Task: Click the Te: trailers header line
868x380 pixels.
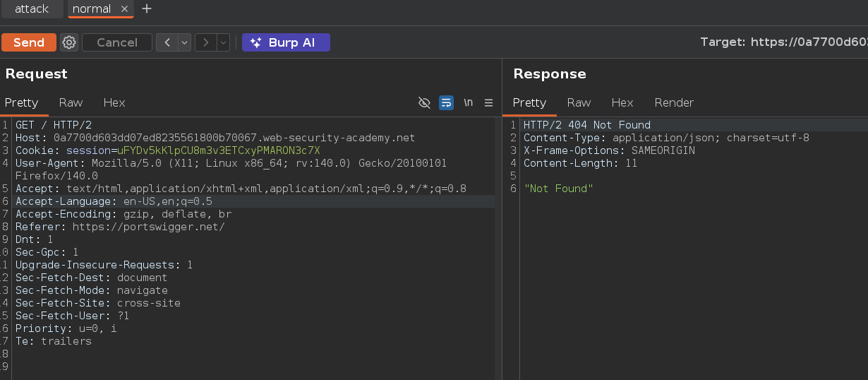Action: pos(54,341)
